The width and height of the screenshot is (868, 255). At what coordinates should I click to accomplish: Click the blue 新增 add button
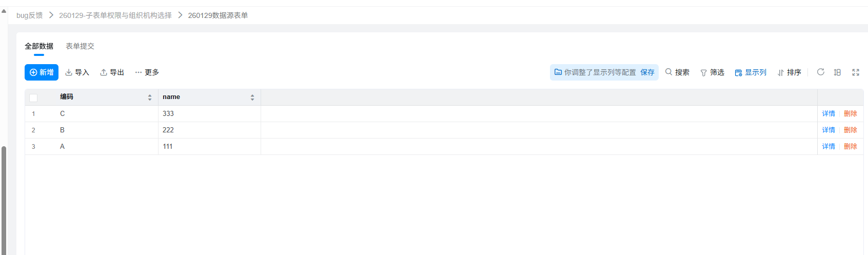42,72
